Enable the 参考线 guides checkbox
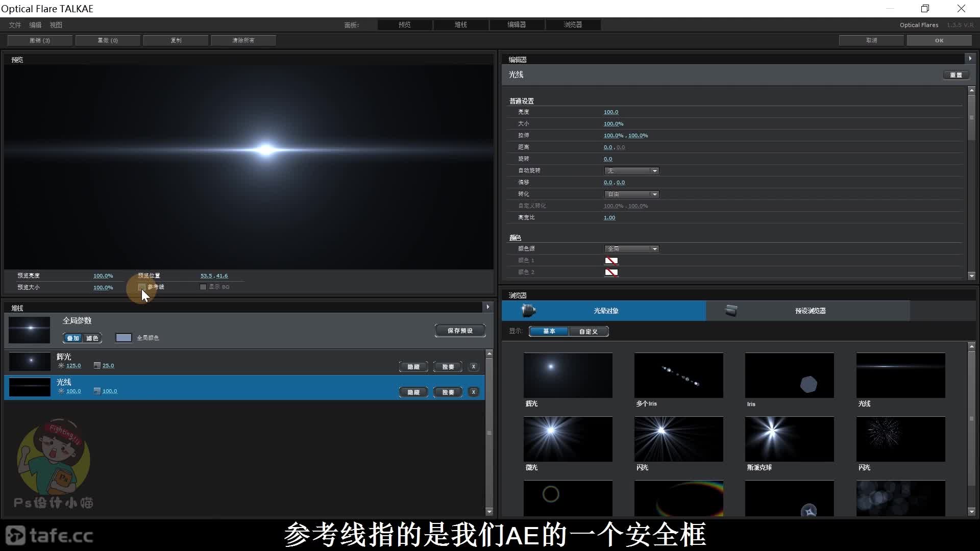The image size is (980, 551). pyautogui.click(x=142, y=287)
